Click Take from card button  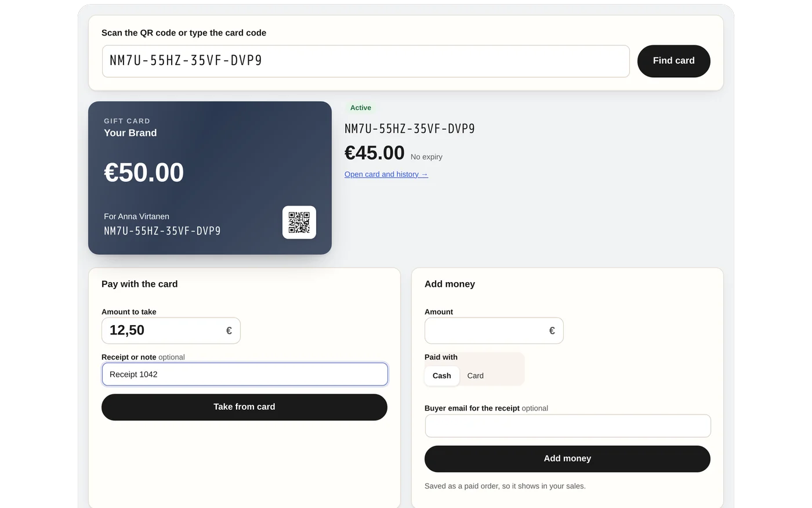pos(244,407)
